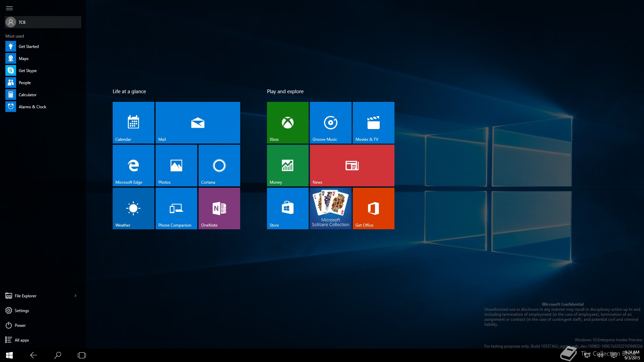Open the Weather tile
Viewport: 644px width, 362px height.
[x=133, y=208]
